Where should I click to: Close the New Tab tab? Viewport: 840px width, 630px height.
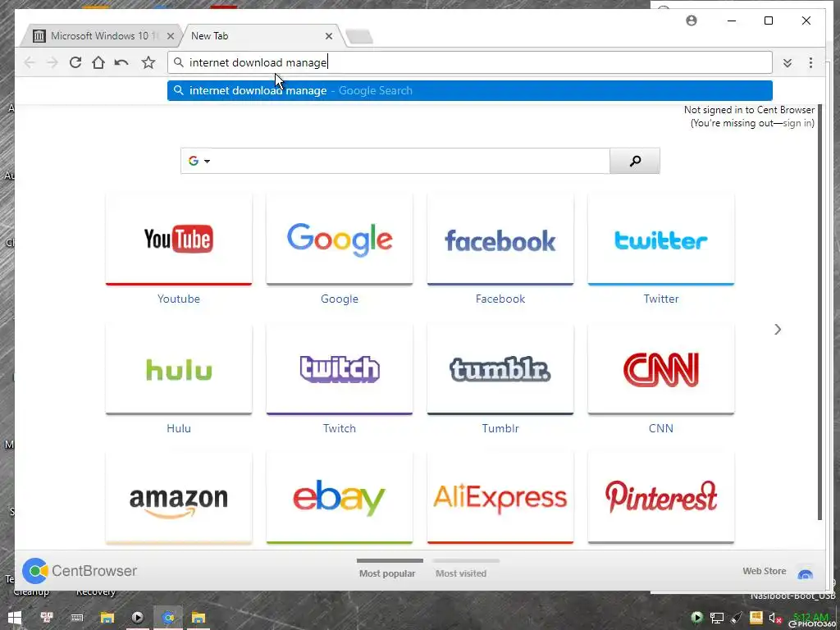coord(329,36)
